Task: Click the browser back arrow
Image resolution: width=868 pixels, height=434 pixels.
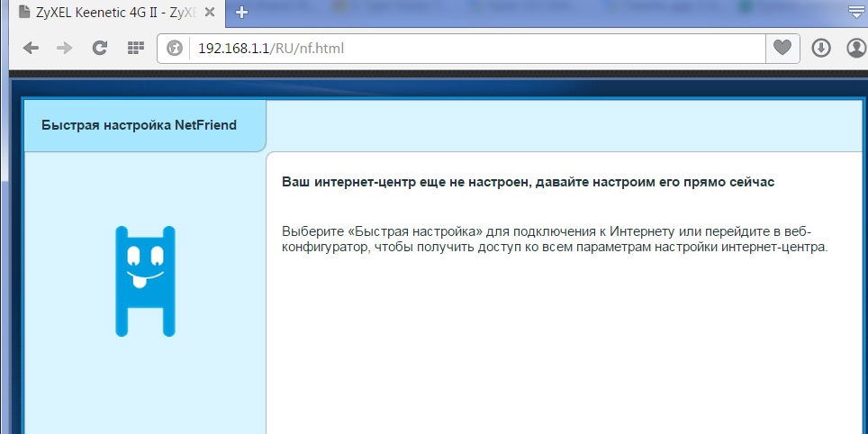Action: pyautogui.click(x=31, y=48)
